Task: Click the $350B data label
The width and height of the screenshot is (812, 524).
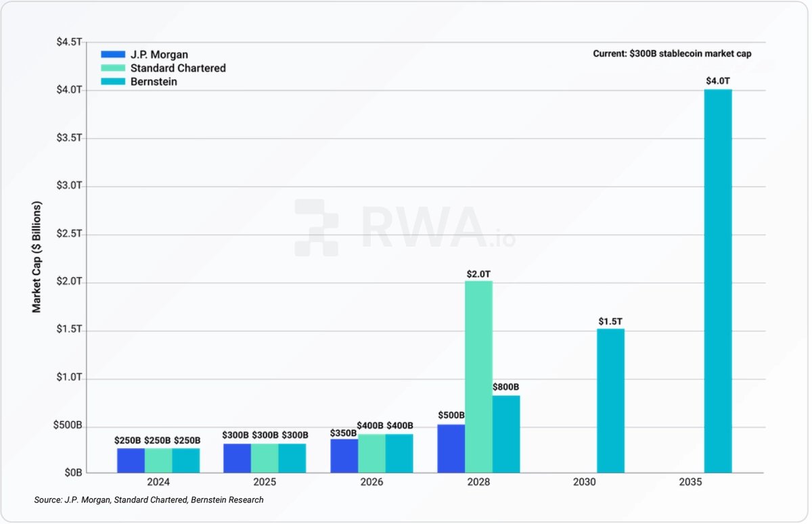Action: click(344, 433)
